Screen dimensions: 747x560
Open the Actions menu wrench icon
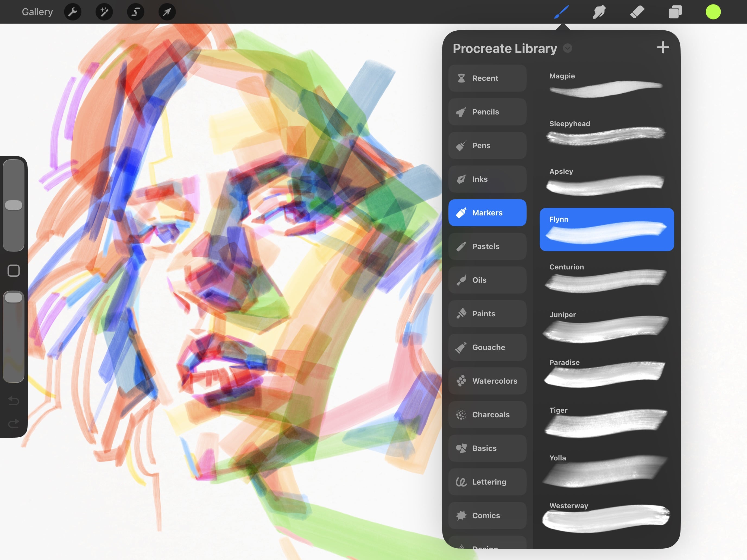click(72, 11)
